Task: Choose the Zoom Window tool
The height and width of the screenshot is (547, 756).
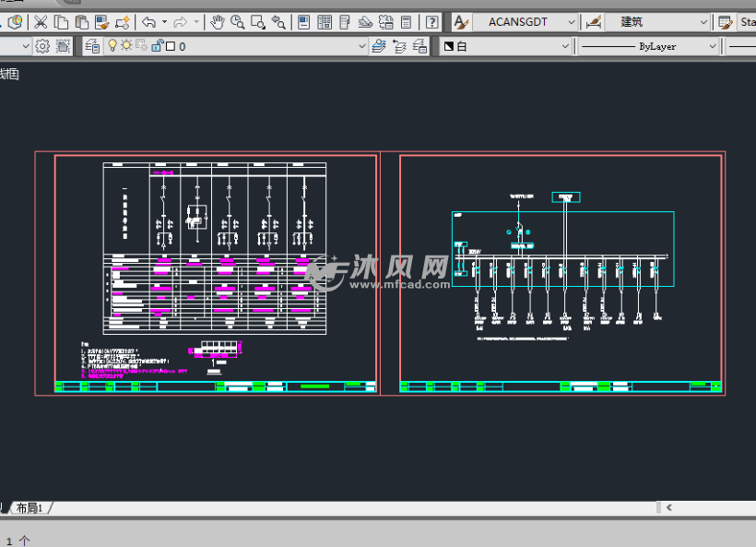Action: click(x=258, y=22)
